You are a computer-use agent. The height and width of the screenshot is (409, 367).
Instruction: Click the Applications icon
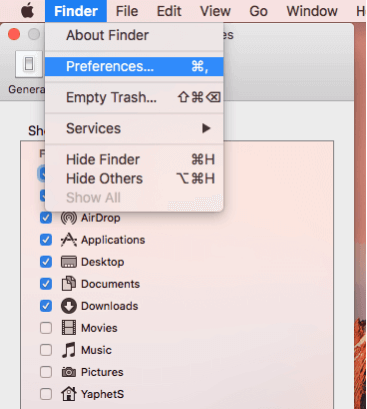pyautogui.click(x=69, y=240)
